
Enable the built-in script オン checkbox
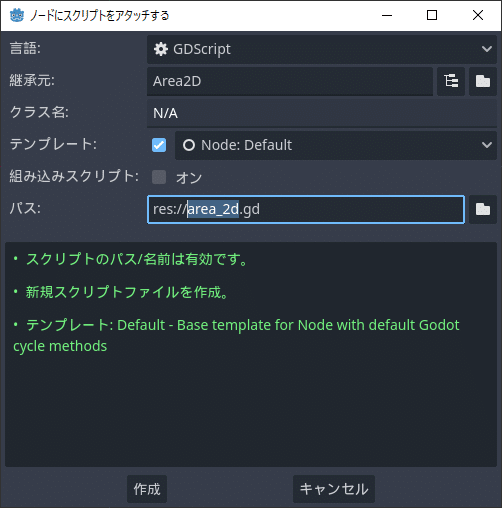(159, 177)
